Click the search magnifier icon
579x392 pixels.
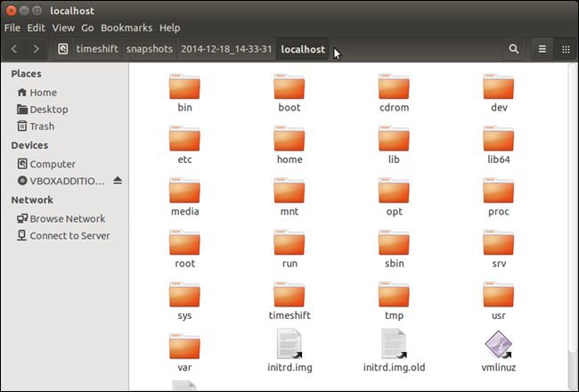pyautogui.click(x=514, y=49)
